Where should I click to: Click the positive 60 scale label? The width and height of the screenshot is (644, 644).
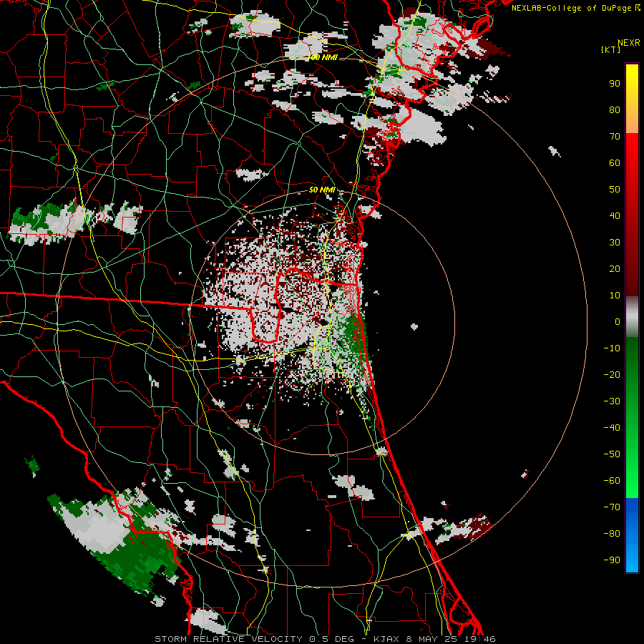pyautogui.click(x=615, y=163)
